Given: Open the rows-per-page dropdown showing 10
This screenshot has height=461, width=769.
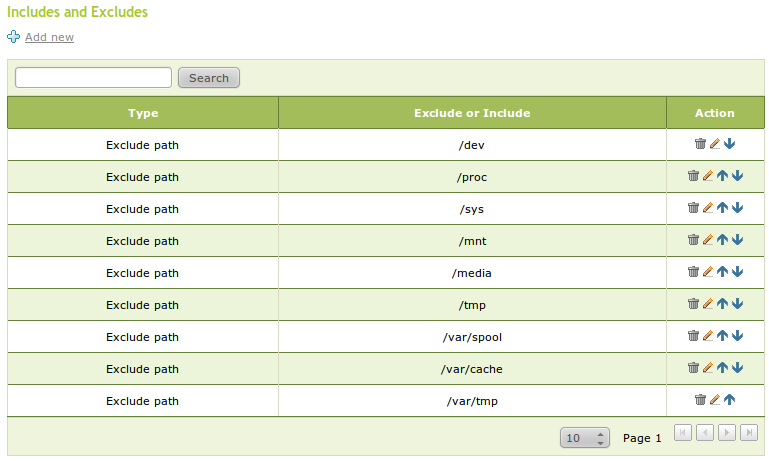Looking at the screenshot, I should pyautogui.click(x=585, y=438).
